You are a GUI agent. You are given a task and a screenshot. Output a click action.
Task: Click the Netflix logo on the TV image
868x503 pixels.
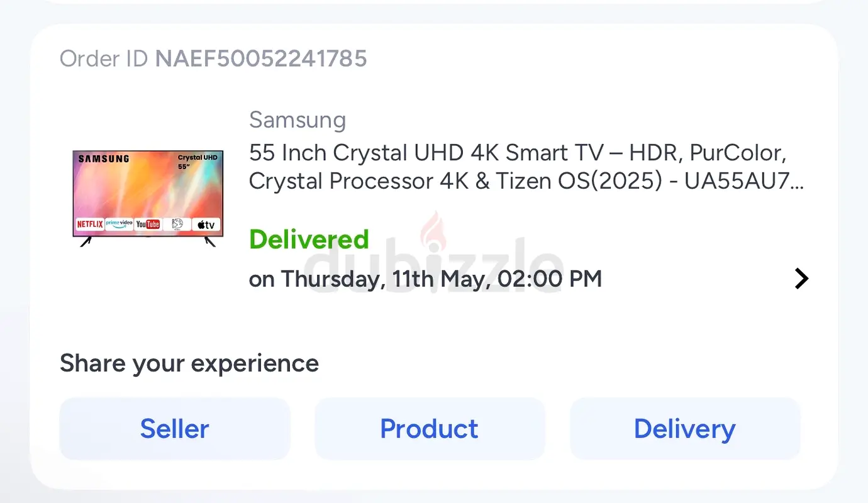pyautogui.click(x=89, y=224)
